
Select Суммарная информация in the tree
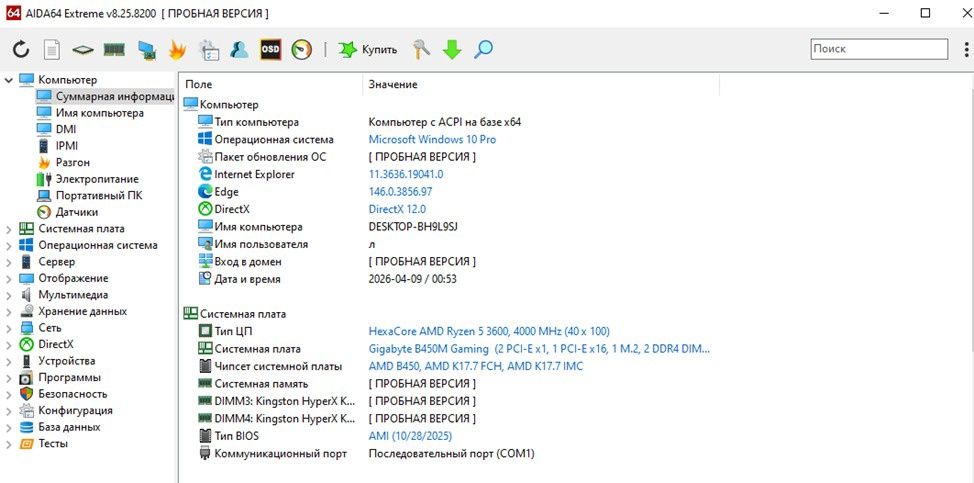(x=105, y=96)
